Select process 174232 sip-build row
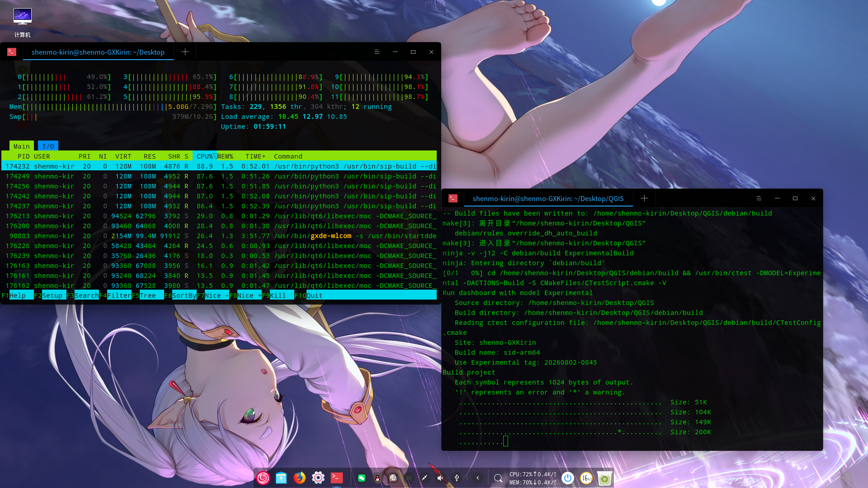 (x=219, y=166)
